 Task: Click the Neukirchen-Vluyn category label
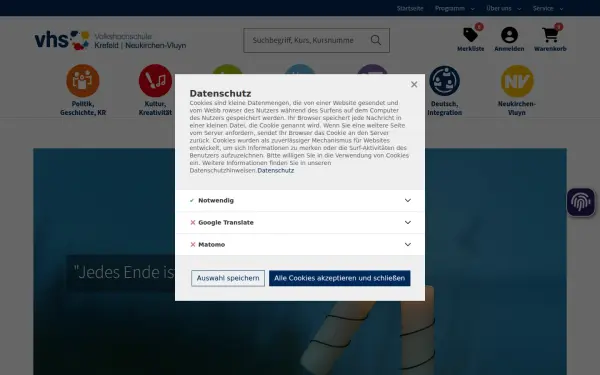tap(517, 108)
